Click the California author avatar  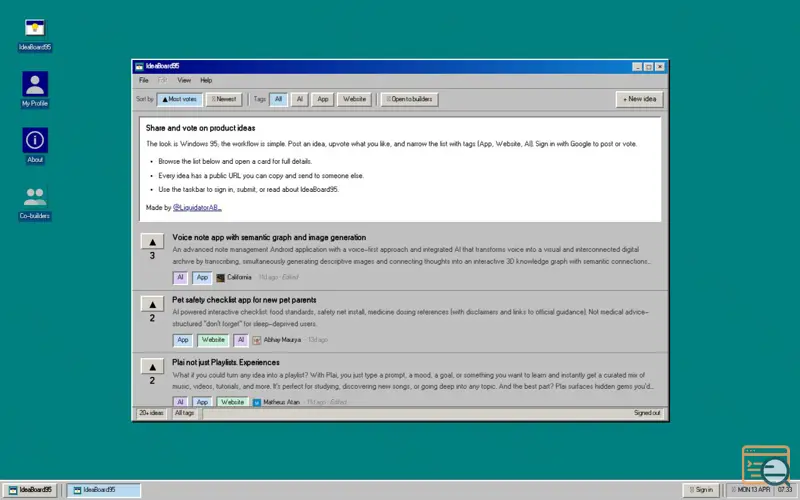click(220, 278)
